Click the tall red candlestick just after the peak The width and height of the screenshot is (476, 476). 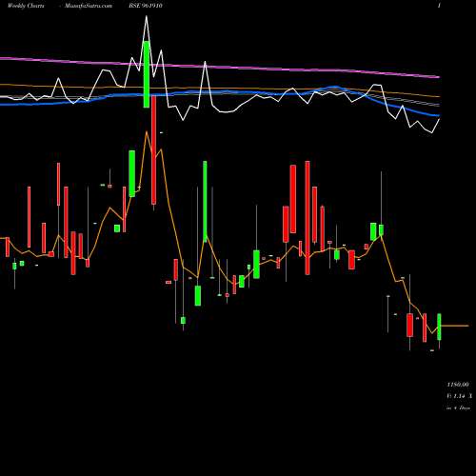coord(154,150)
